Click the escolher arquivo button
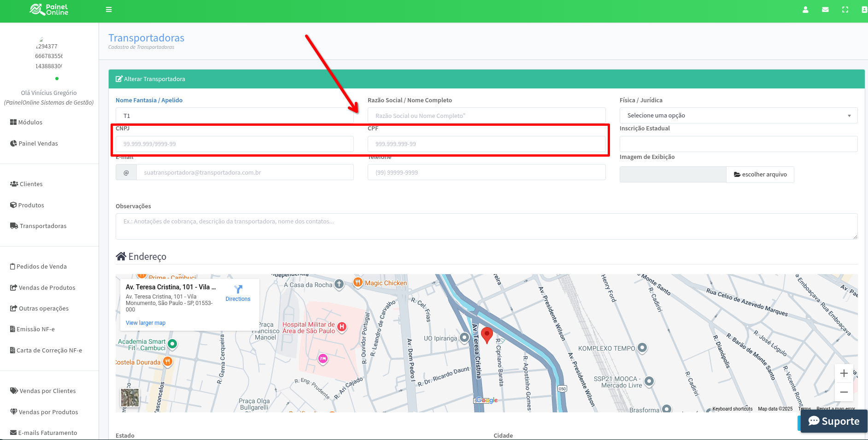The height and width of the screenshot is (440, 868). coord(760,175)
